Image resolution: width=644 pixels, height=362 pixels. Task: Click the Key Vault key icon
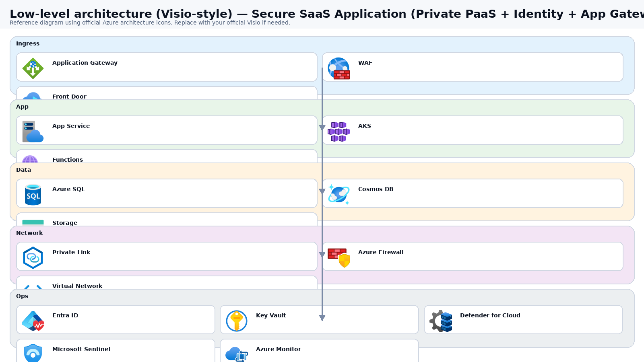tap(237, 321)
